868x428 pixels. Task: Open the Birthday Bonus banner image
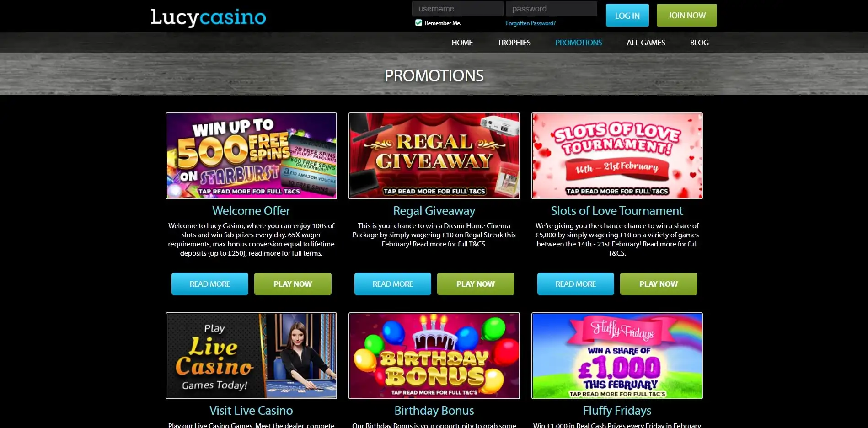tap(434, 356)
